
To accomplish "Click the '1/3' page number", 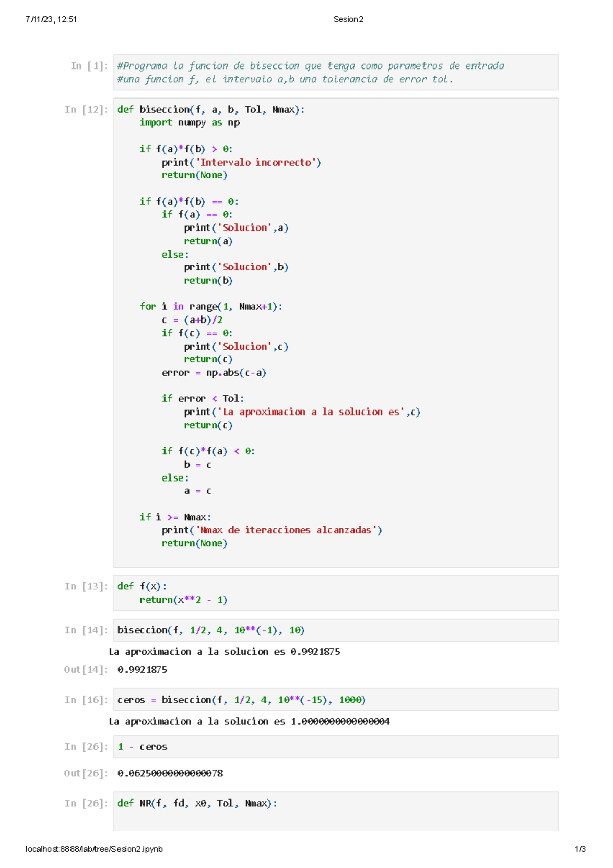I will (x=580, y=849).
